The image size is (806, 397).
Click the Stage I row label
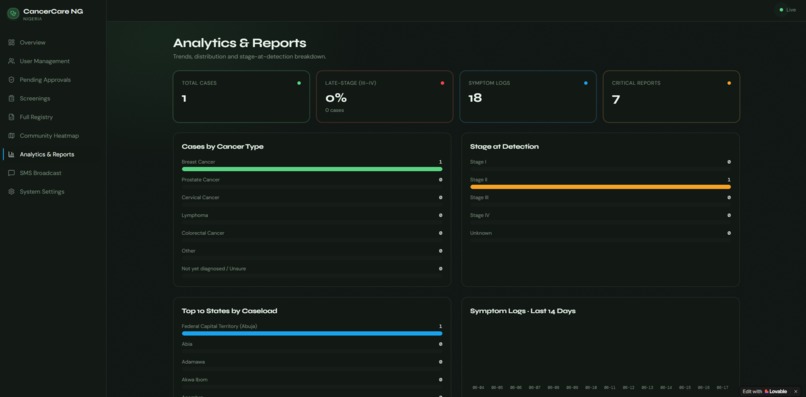click(x=478, y=162)
